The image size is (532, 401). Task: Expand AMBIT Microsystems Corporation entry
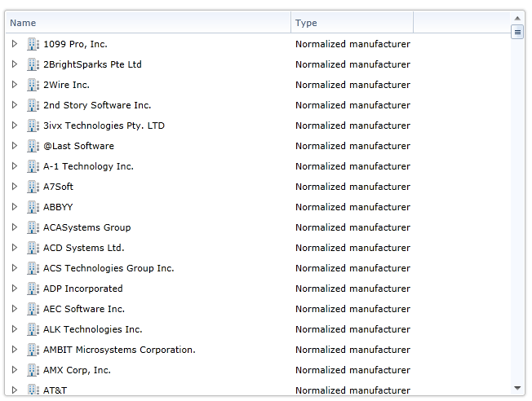click(14, 349)
